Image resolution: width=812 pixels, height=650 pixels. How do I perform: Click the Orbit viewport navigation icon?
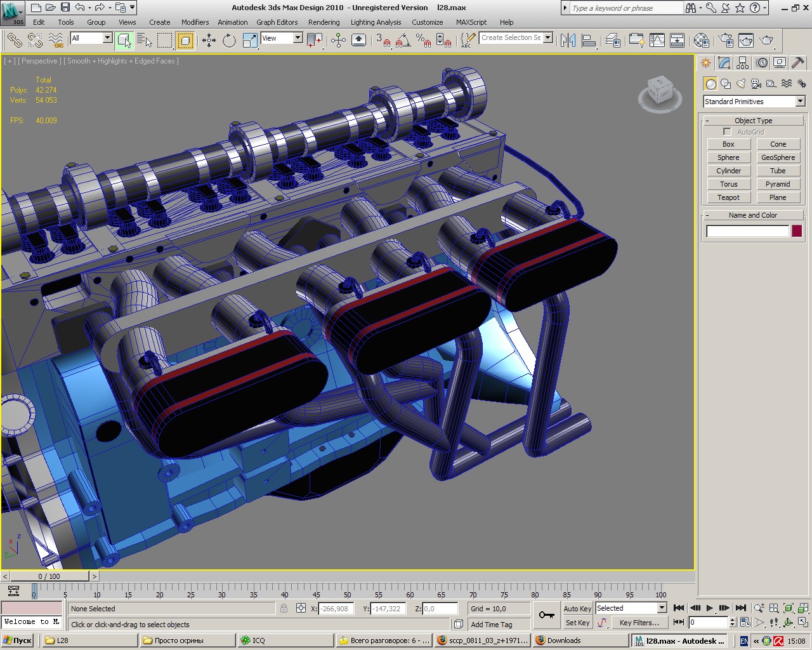coord(789,623)
